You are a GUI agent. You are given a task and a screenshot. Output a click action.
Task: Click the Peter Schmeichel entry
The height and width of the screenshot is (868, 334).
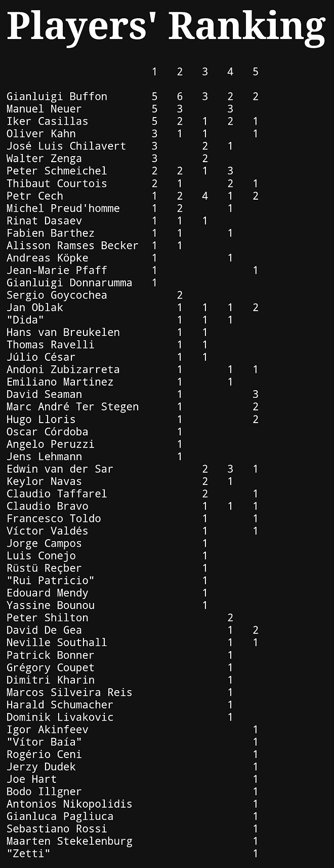(x=57, y=171)
